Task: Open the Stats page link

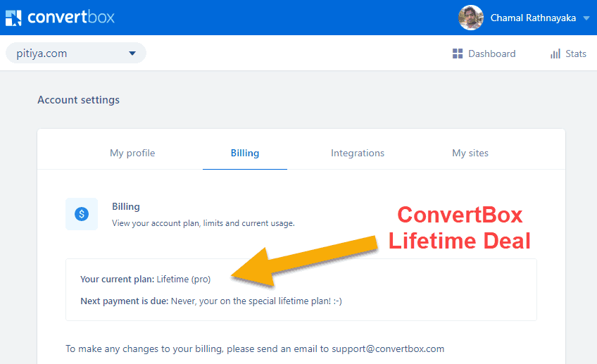Action: point(575,54)
